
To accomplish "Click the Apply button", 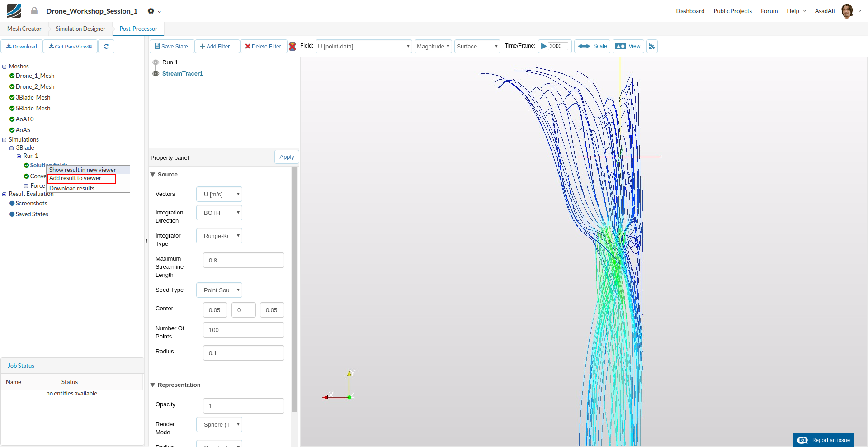I will click(x=287, y=157).
